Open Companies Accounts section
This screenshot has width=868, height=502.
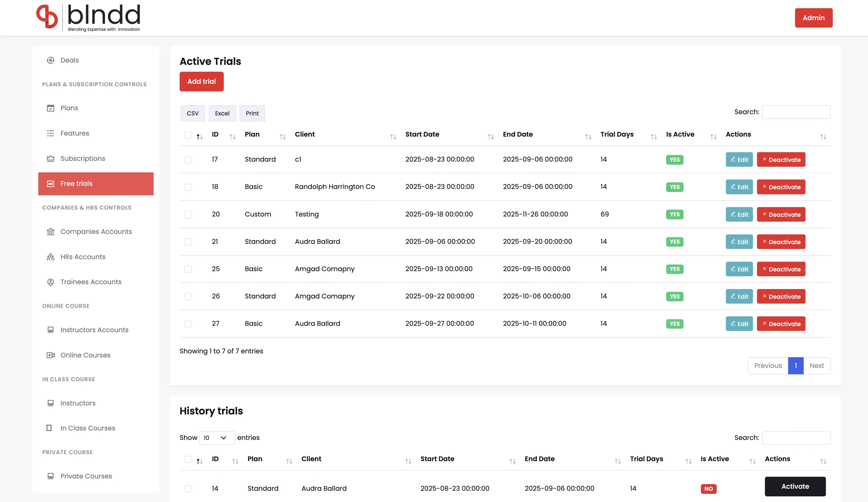click(x=96, y=232)
